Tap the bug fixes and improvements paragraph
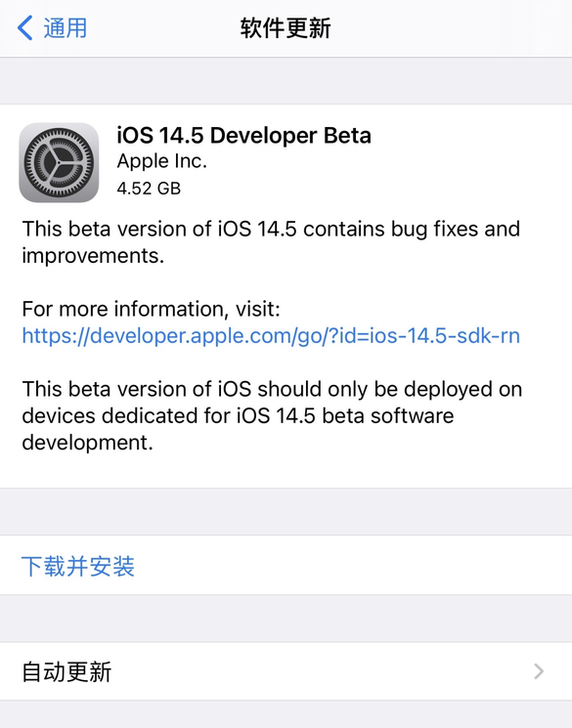 (271, 242)
